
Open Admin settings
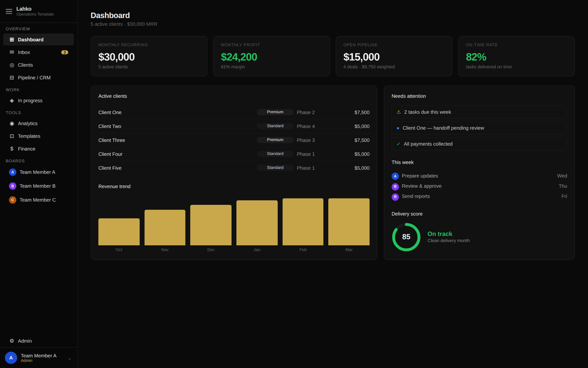coord(39,341)
